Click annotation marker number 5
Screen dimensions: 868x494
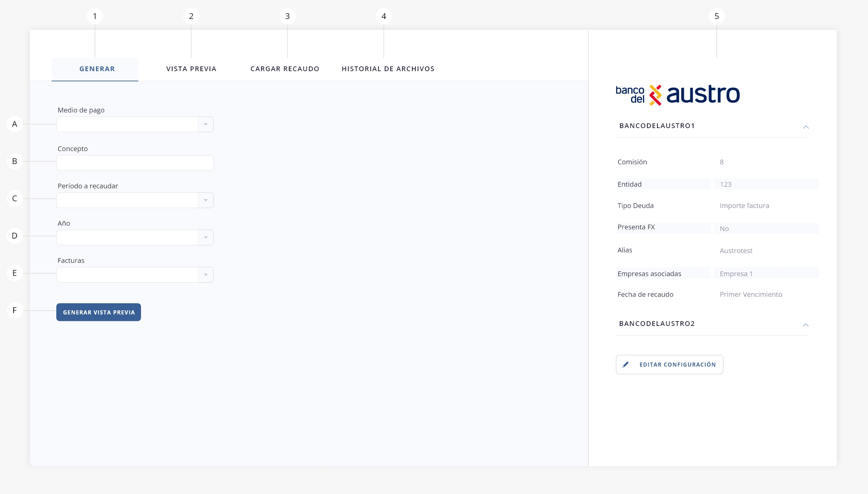tap(716, 16)
